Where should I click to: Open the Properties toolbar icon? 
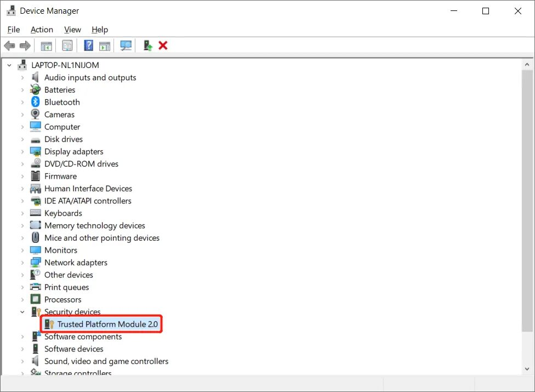pyautogui.click(x=67, y=46)
